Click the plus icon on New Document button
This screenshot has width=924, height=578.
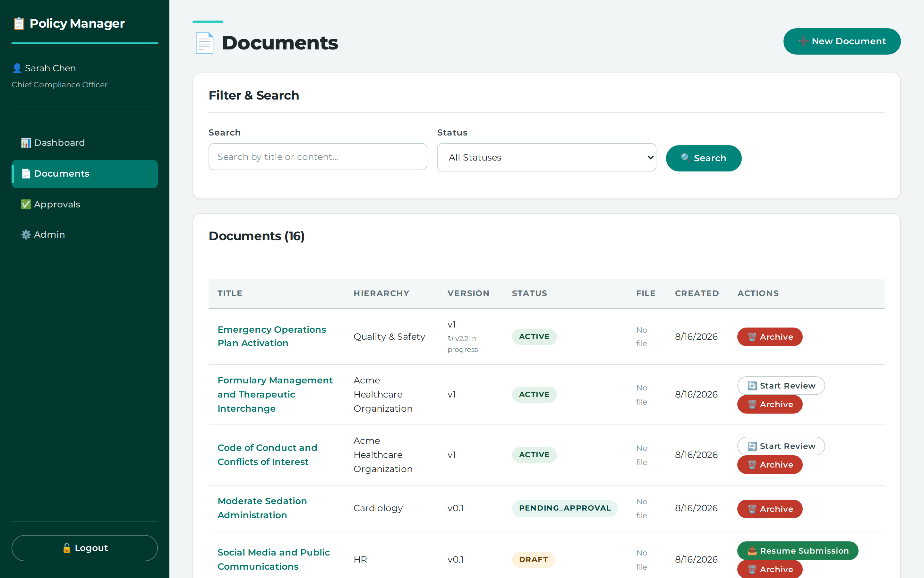pos(803,41)
